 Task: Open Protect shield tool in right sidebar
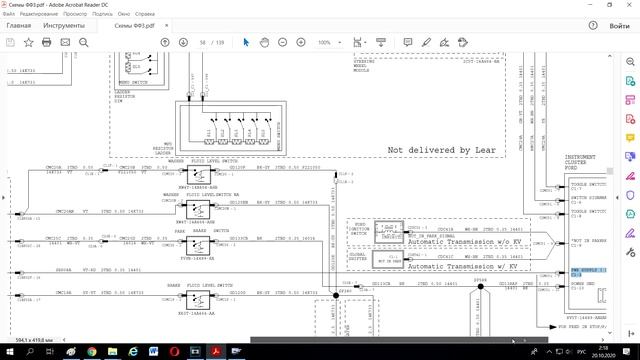point(630,195)
